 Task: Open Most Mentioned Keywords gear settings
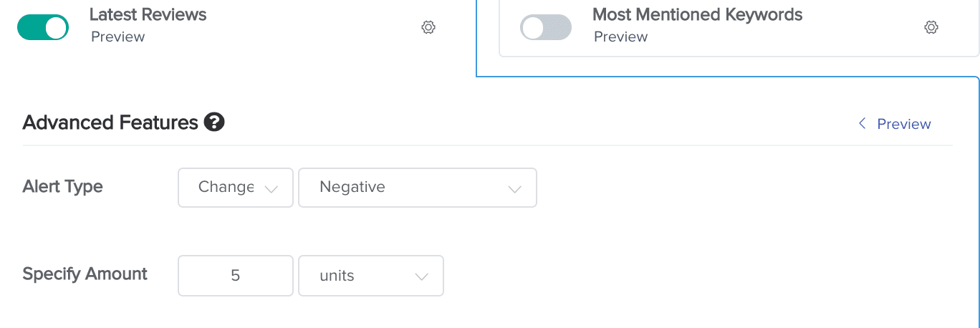pyautogui.click(x=931, y=27)
